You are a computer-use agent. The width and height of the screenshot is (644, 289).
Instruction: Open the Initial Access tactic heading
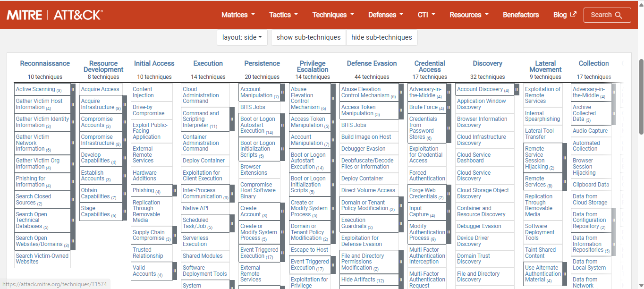[x=154, y=63]
